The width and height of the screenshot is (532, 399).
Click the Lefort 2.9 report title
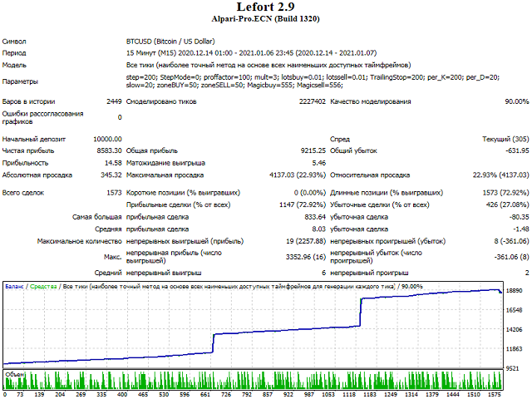coord(265,11)
